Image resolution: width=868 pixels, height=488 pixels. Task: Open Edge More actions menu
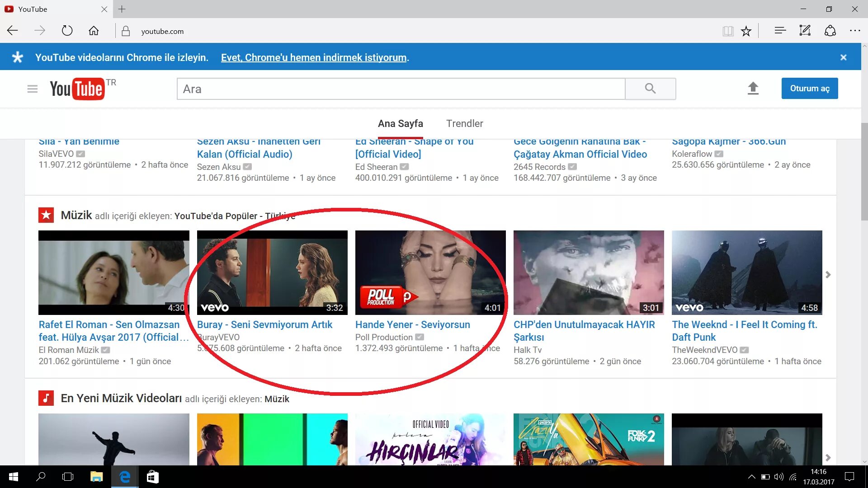855,31
